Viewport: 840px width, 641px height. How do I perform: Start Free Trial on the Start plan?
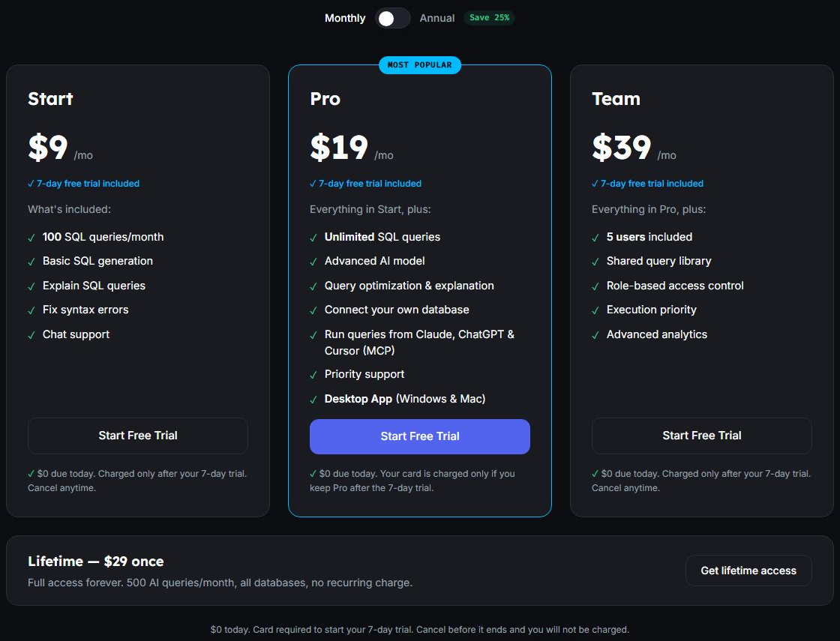pyautogui.click(x=138, y=436)
